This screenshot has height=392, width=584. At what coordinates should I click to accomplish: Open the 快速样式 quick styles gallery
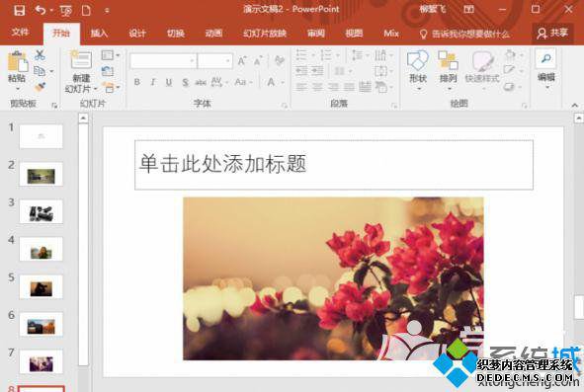click(x=482, y=70)
